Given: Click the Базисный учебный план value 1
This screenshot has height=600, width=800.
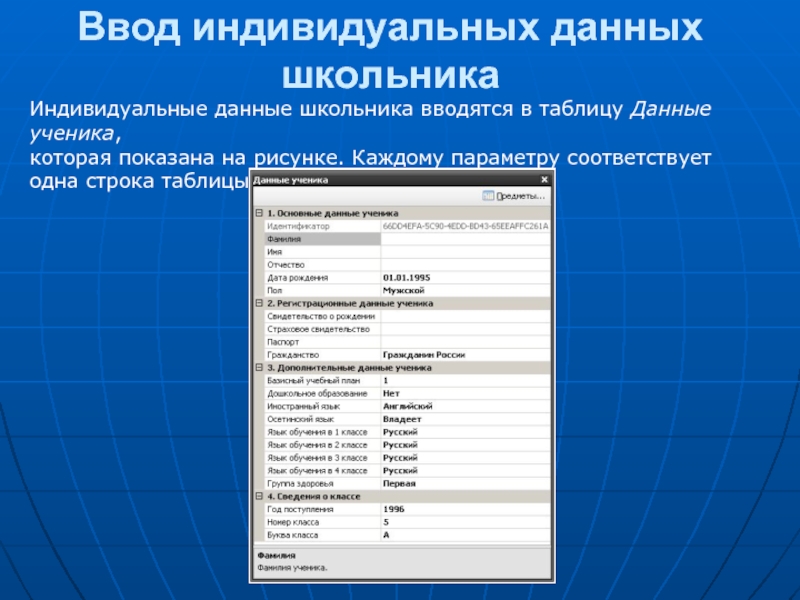Looking at the screenshot, I should click(x=386, y=381).
